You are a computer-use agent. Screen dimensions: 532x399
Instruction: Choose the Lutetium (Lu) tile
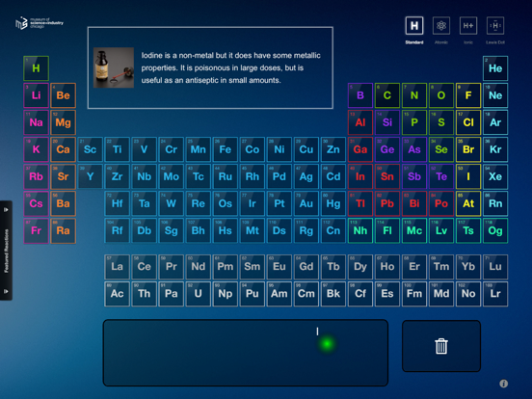point(495,267)
